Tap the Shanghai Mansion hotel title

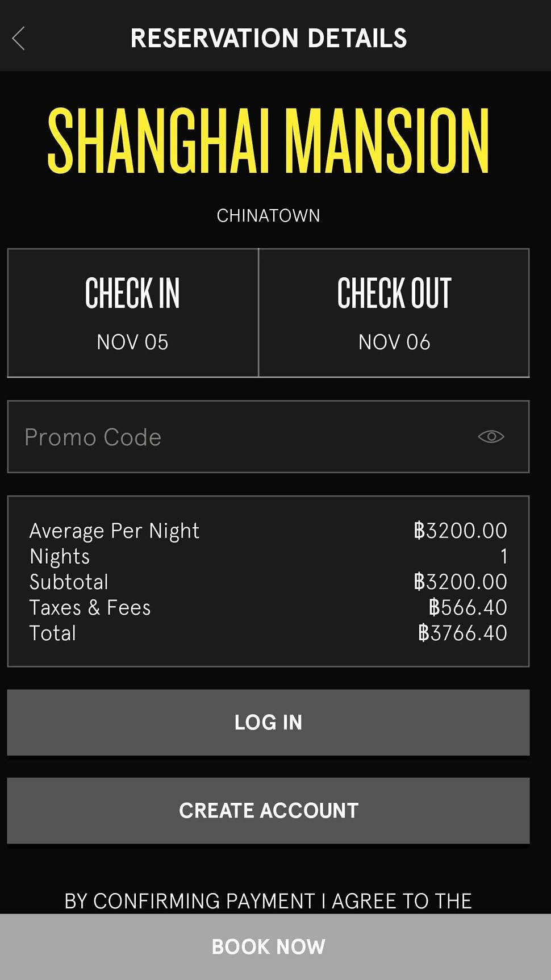pos(268,140)
